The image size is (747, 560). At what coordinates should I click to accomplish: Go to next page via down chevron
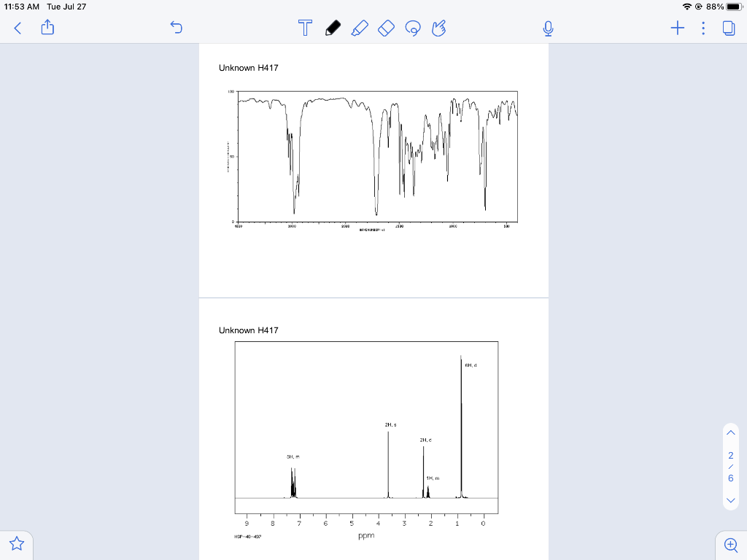(x=731, y=501)
